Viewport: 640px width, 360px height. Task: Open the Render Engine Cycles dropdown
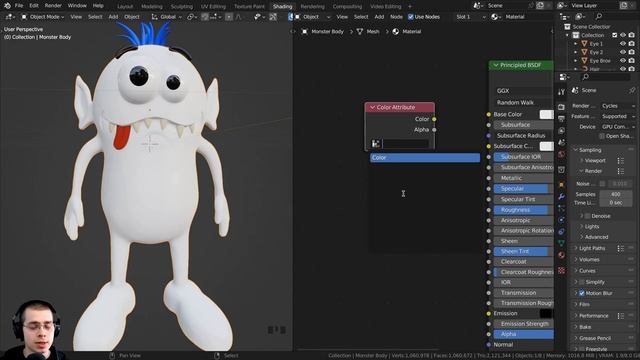pyautogui.click(x=618, y=106)
